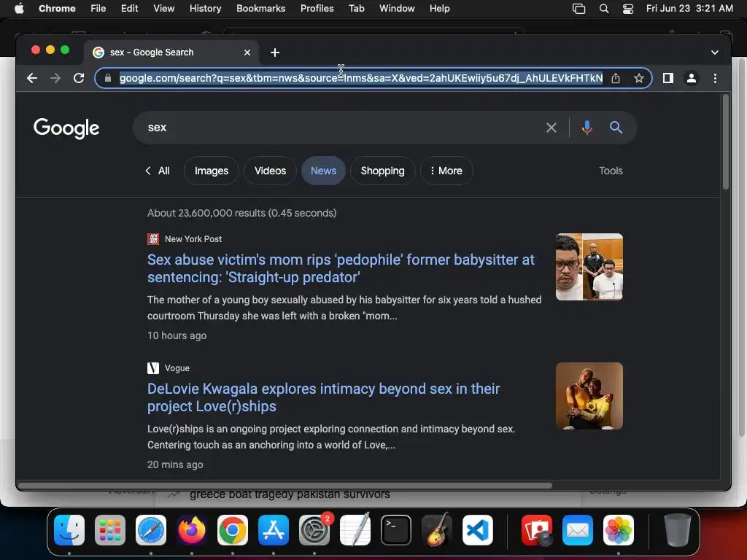Launch Safari from the Dock
Viewport: 747px width, 560px height.
coord(150,530)
